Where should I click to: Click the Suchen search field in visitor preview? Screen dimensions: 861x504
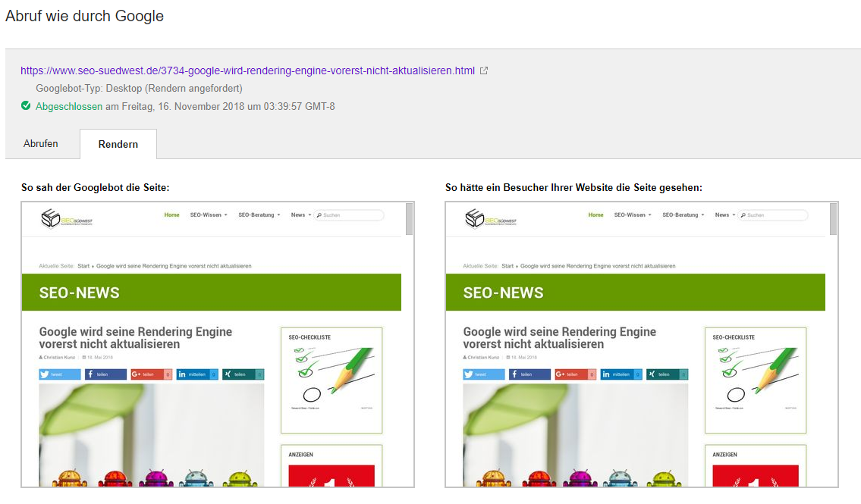772,215
